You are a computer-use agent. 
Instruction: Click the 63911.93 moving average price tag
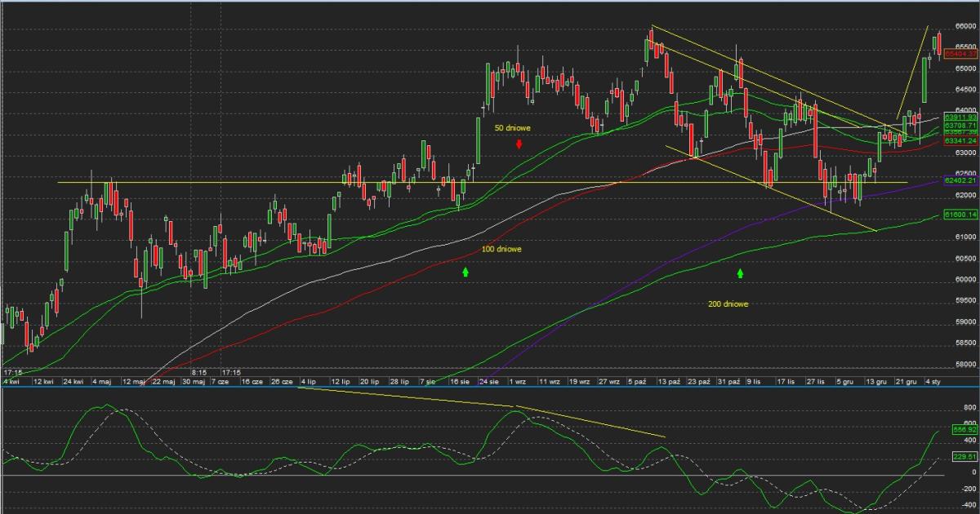coord(960,117)
